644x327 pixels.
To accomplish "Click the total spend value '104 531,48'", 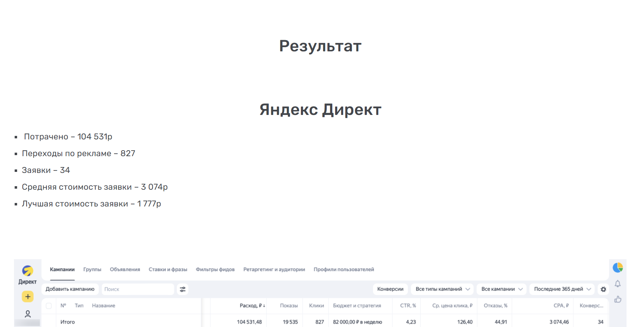I will point(249,322).
